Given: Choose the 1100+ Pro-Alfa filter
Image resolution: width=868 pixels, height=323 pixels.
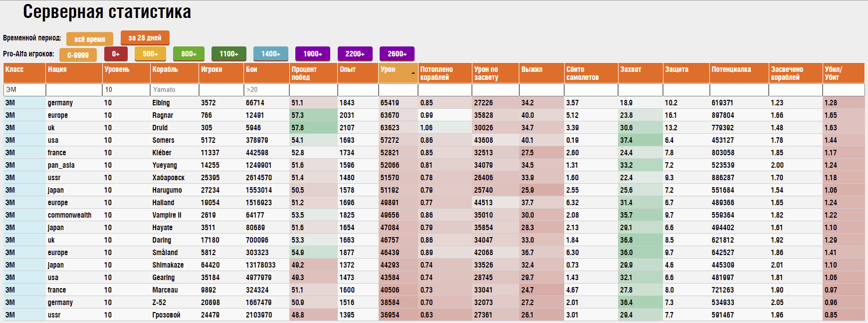Looking at the screenshot, I should [229, 54].
